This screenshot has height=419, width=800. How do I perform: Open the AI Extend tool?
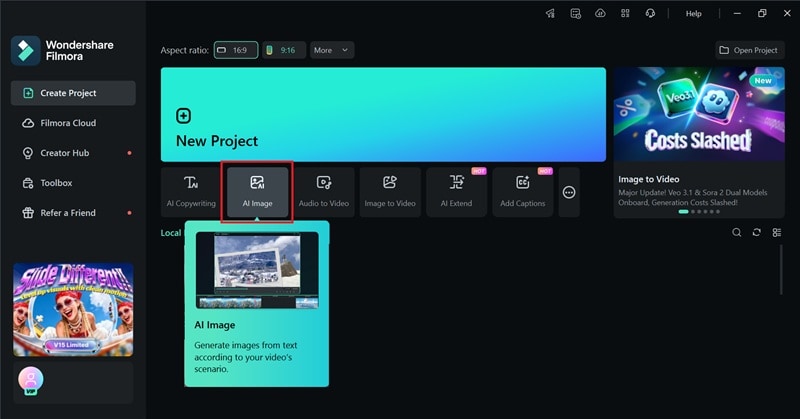tap(456, 192)
